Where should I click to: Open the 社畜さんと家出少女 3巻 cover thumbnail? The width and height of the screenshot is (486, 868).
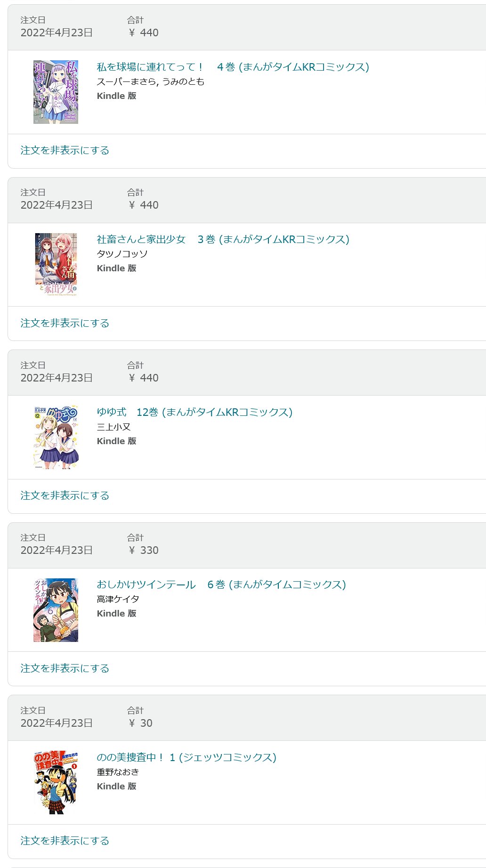click(56, 264)
